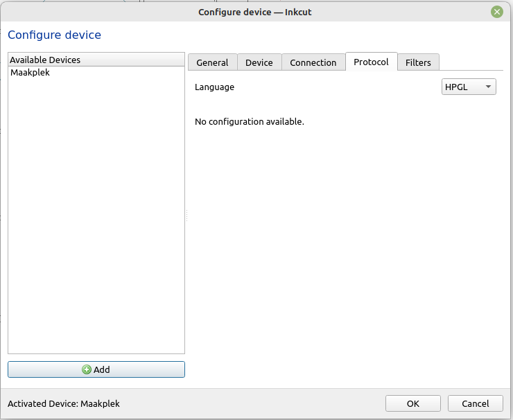Expand the HPGL language dropdown
The image size is (513, 420).
469,87
